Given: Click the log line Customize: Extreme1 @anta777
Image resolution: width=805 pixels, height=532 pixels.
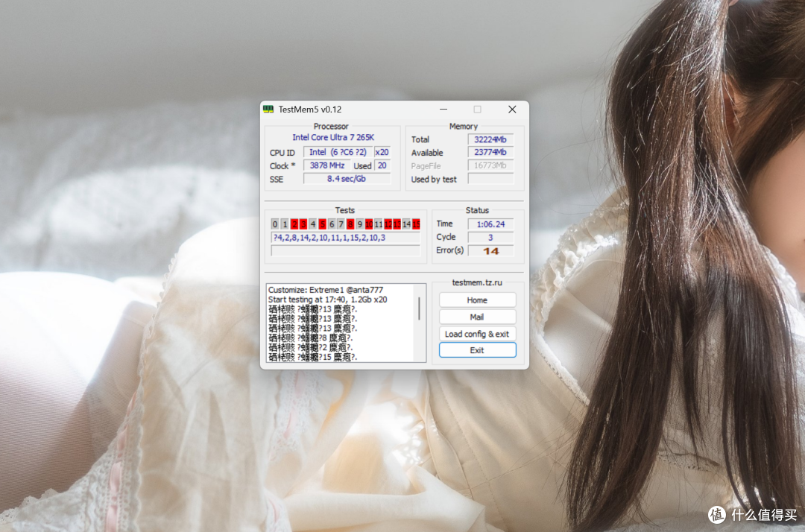Looking at the screenshot, I should pyautogui.click(x=326, y=290).
